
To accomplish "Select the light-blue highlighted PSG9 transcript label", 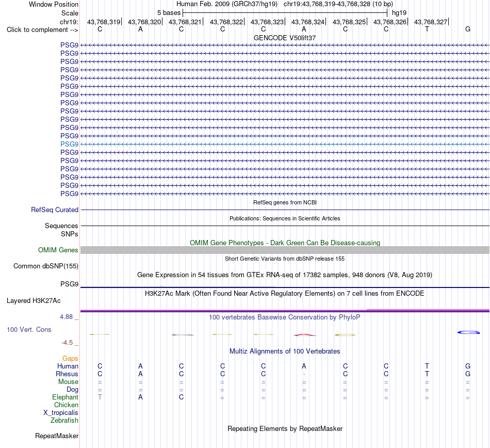I will 70,144.
